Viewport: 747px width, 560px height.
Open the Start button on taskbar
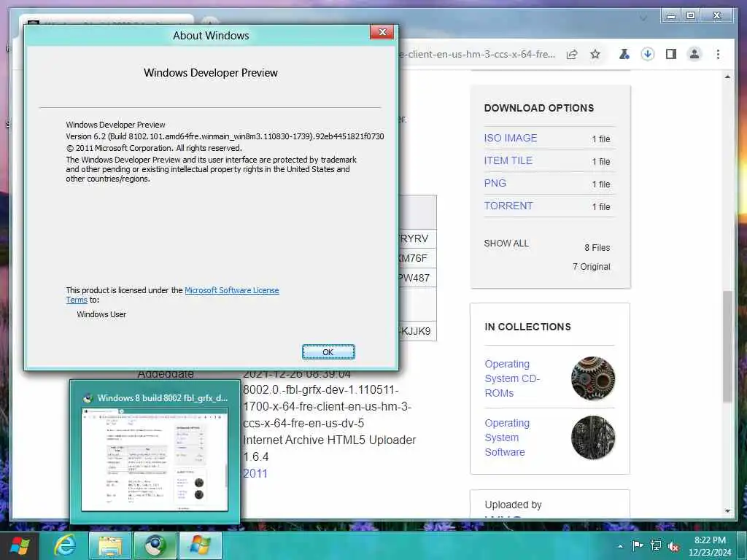[x=20, y=545]
